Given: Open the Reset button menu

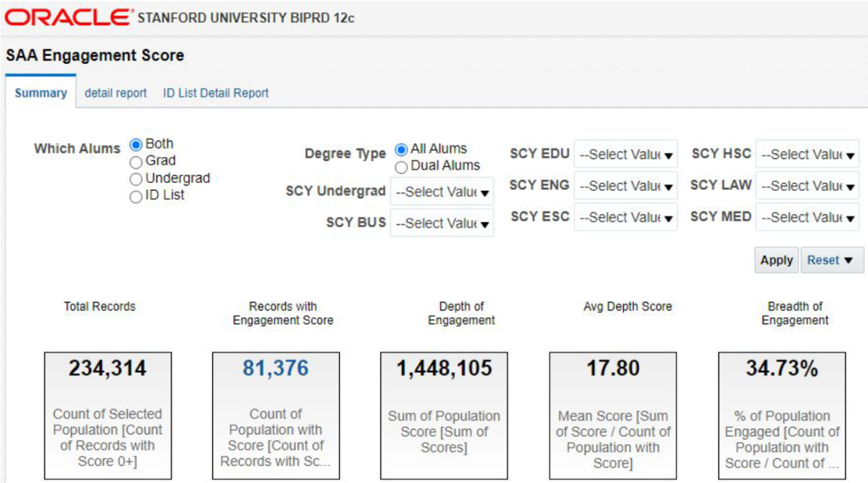Looking at the screenshot, I should [x=831, y=261].
